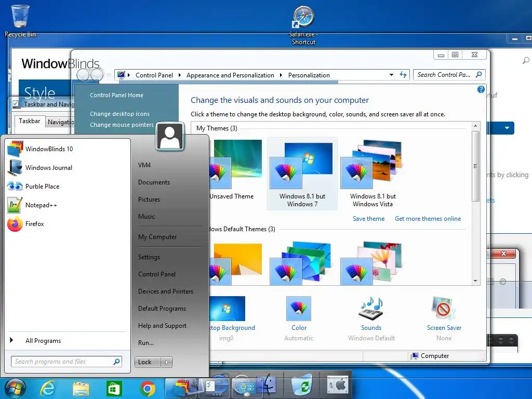The width and height of the screenshot is (532, 399).
Task: Click the Search Control Panel field
Action: (449, 75)
